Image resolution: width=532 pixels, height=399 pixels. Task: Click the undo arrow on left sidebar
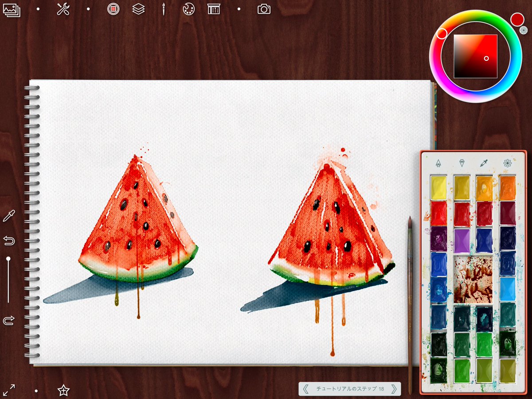[8, 241]
